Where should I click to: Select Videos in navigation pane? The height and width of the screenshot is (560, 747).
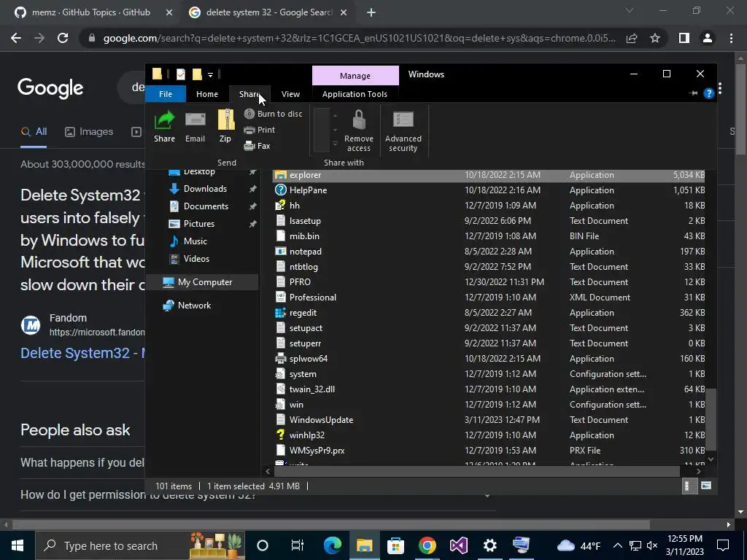(196, 259)
